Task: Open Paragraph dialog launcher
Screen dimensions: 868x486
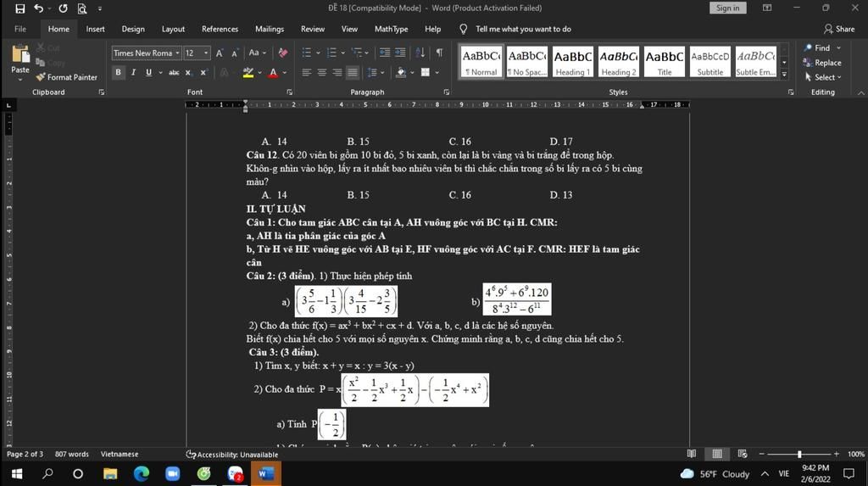Action: (x=446, y=92)
